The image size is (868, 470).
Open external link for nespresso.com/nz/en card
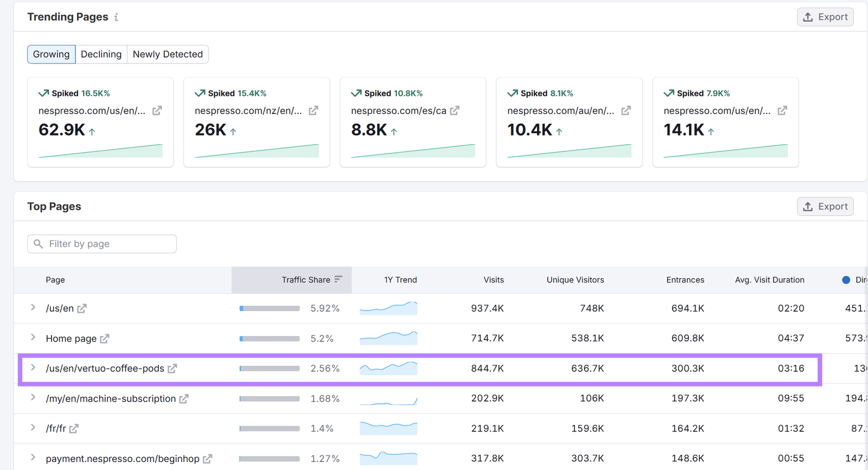point(313,111)
